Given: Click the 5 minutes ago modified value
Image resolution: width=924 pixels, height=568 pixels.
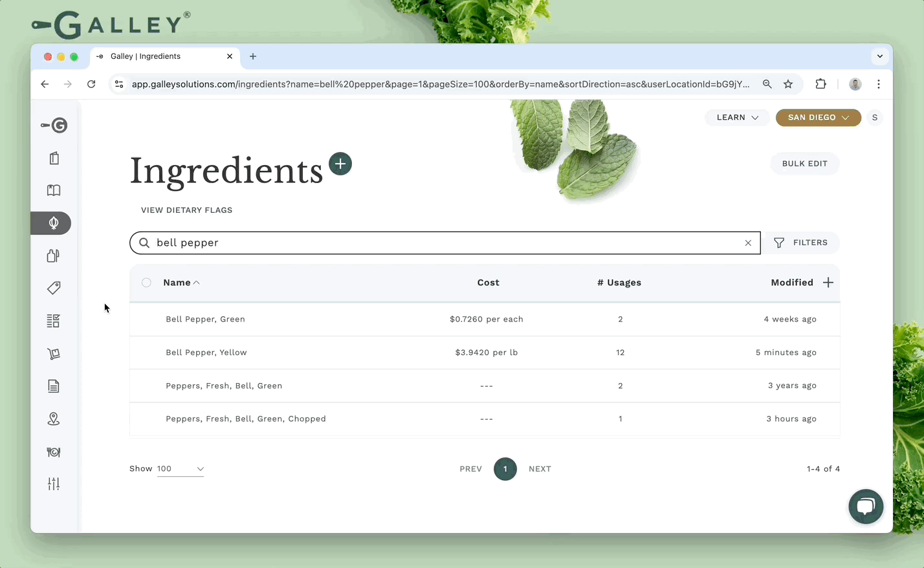Looking at the screenshot, I should coord(786,353).
